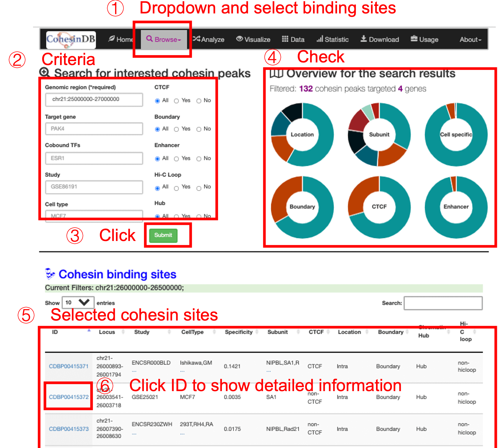The height and width of the screenshot is (448, 498).
Task: Open the Show entries count dropdown
Action: [x=78, y=302]
